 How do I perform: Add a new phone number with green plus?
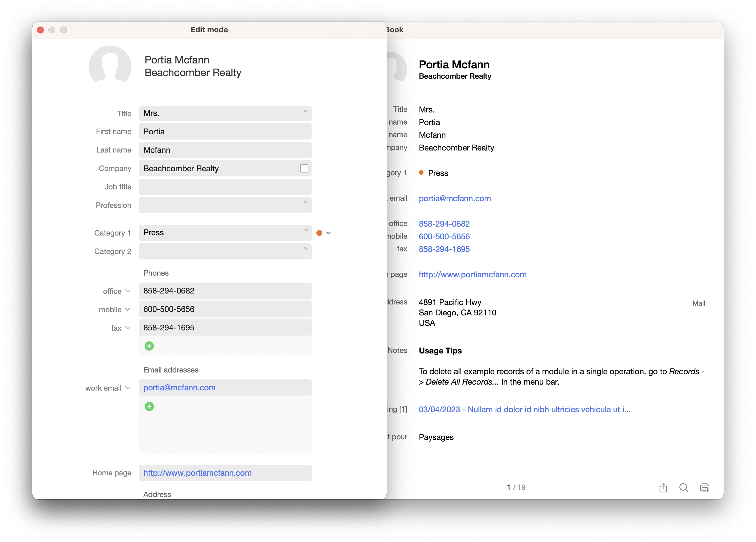pos(149,346)
